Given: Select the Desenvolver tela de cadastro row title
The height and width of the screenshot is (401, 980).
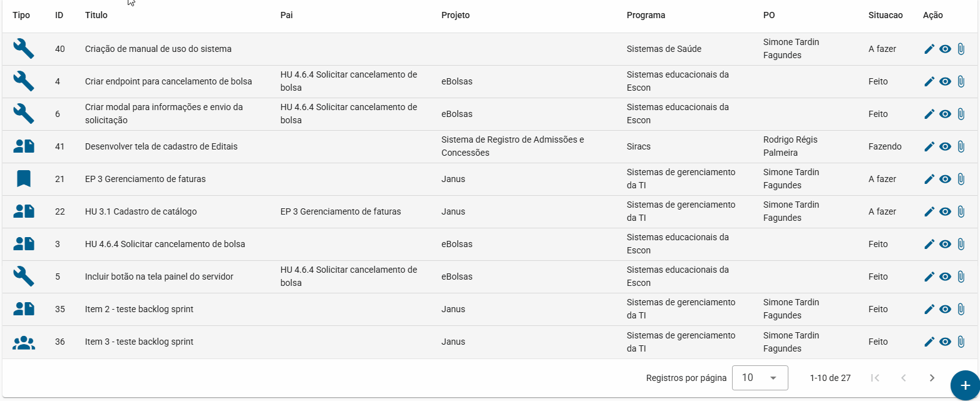Looking at the screenshot, I should [161, 146].
